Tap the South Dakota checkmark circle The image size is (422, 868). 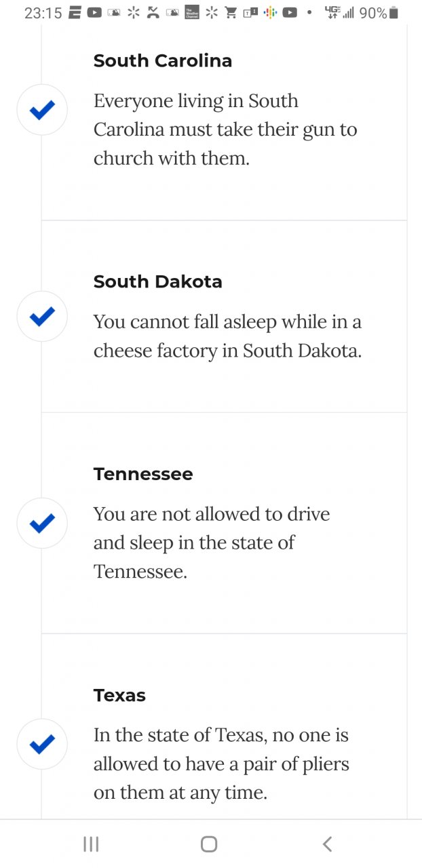(x=42, y=316)
